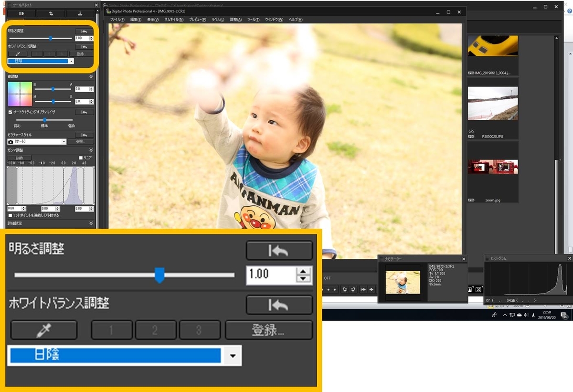The width and height of the screenshot is (573, 392).
Task: Close the tool palette panel
Action: tap(96, 5)
